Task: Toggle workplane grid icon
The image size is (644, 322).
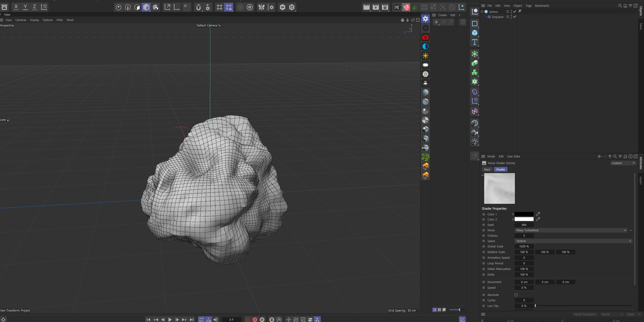Action: click(x=219, y=7)
